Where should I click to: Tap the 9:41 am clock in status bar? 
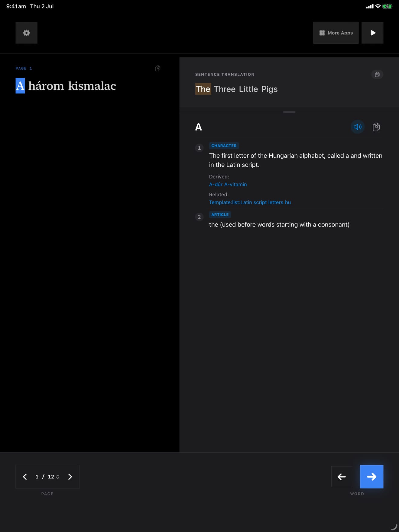click(x=16, y=6)
